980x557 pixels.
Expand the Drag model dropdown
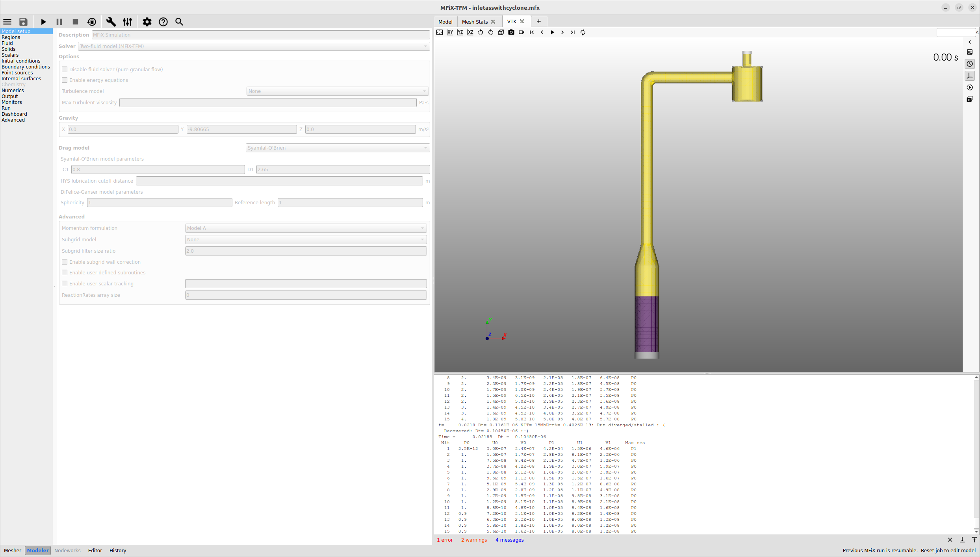337,148
